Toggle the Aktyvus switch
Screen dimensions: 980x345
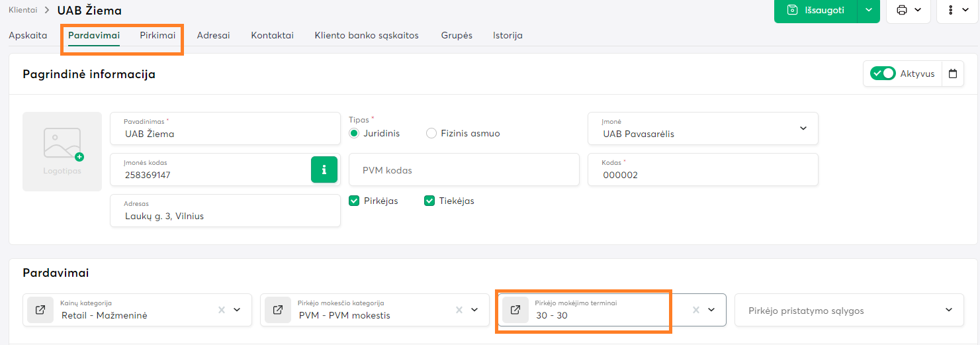(x=883, y=74)
